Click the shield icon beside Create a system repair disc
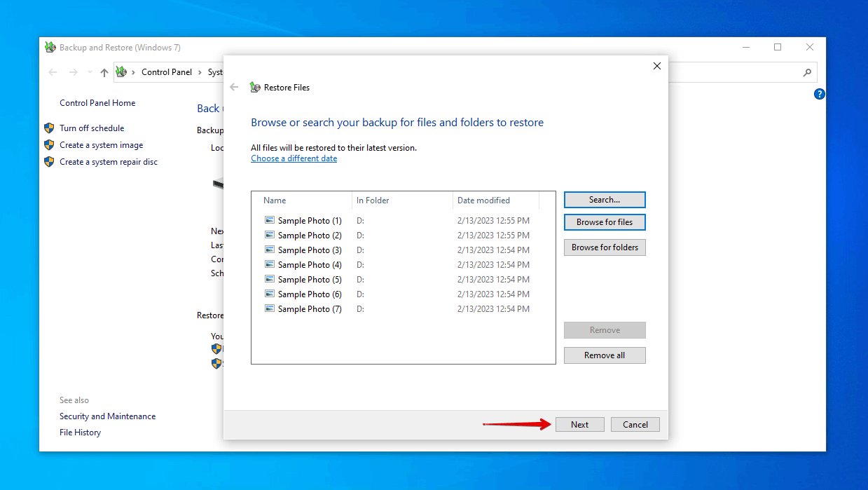The image size is (868, 490). click(x=49, y=162)
